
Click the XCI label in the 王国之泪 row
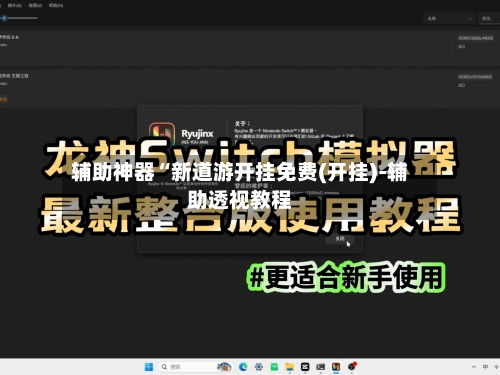click(461, 85)
